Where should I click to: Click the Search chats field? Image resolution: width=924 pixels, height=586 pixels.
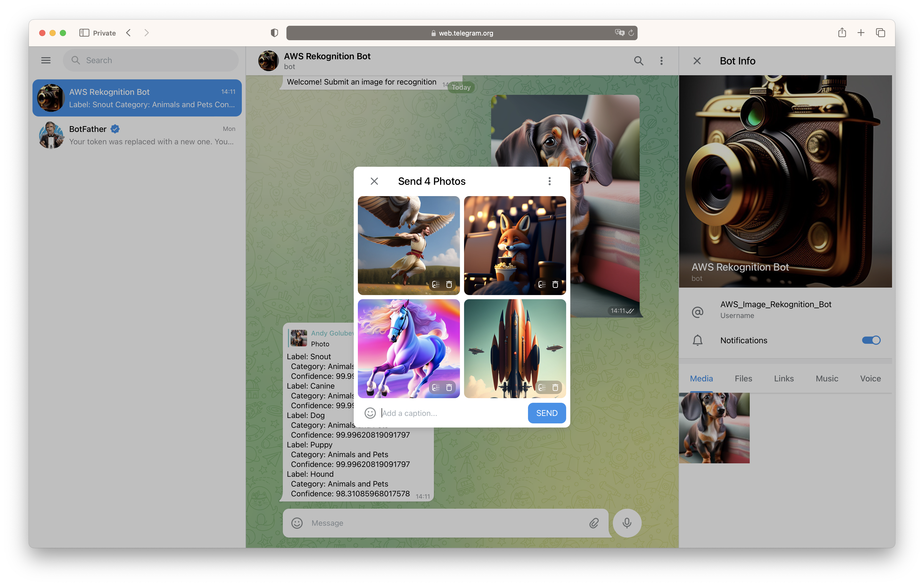[151, 60]
